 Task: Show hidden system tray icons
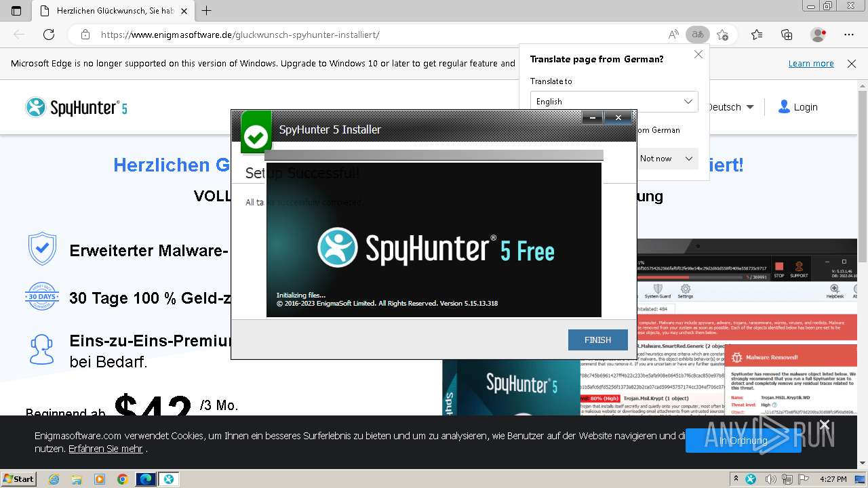click(736, 479)
